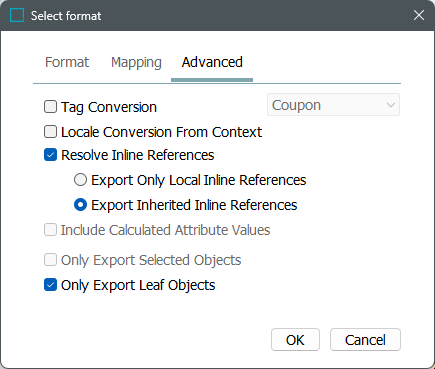Confirm the dialog with OK
435x369 pixels.
click(295, 340)
